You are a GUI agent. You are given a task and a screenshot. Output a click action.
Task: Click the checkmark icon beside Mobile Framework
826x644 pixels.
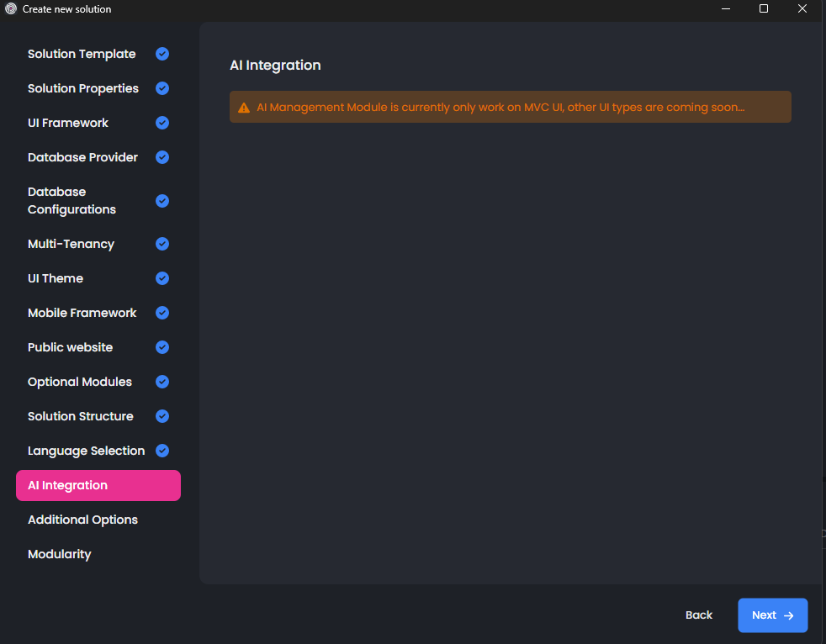162,313
